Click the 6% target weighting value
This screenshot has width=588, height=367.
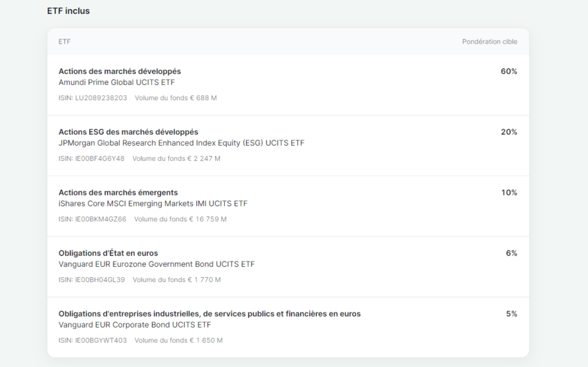point(511,254)
